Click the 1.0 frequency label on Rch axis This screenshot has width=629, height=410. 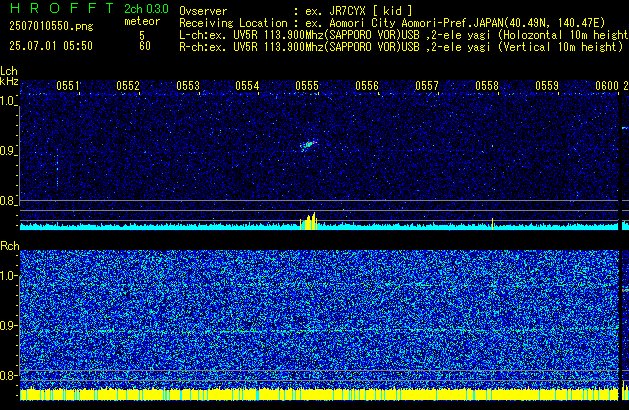pos(8,276)
